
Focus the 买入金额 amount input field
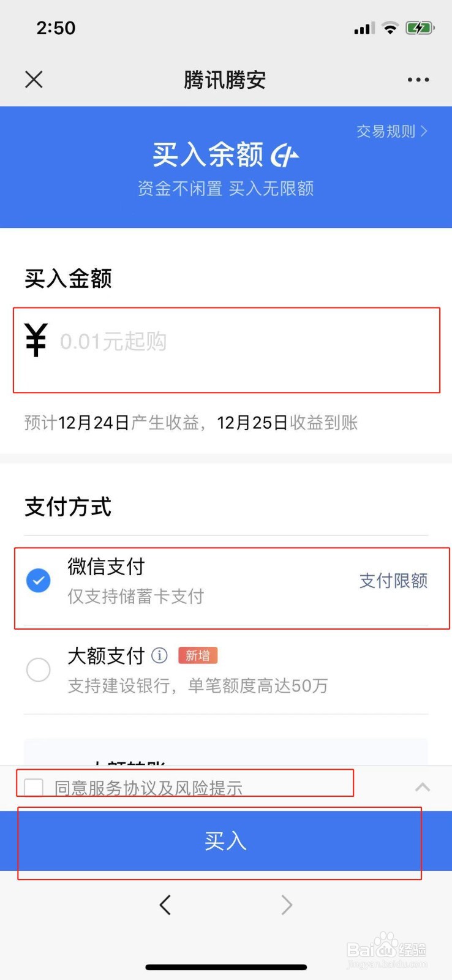tap(227, 350)
